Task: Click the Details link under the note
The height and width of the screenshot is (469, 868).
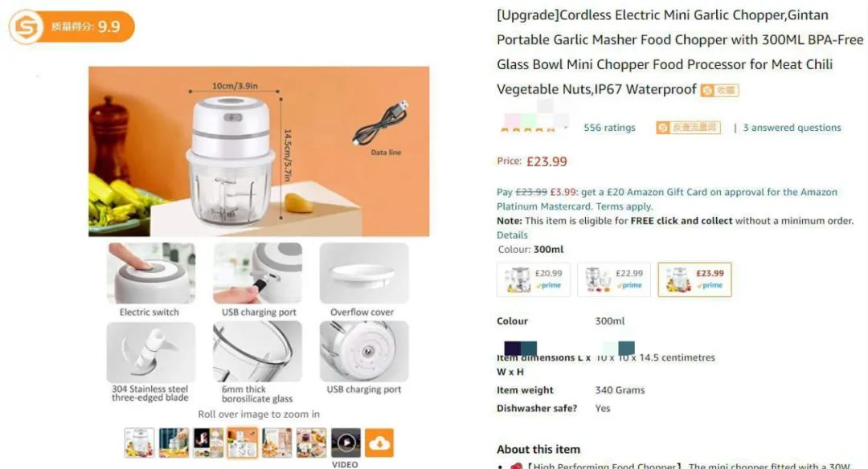Action: 512,235
